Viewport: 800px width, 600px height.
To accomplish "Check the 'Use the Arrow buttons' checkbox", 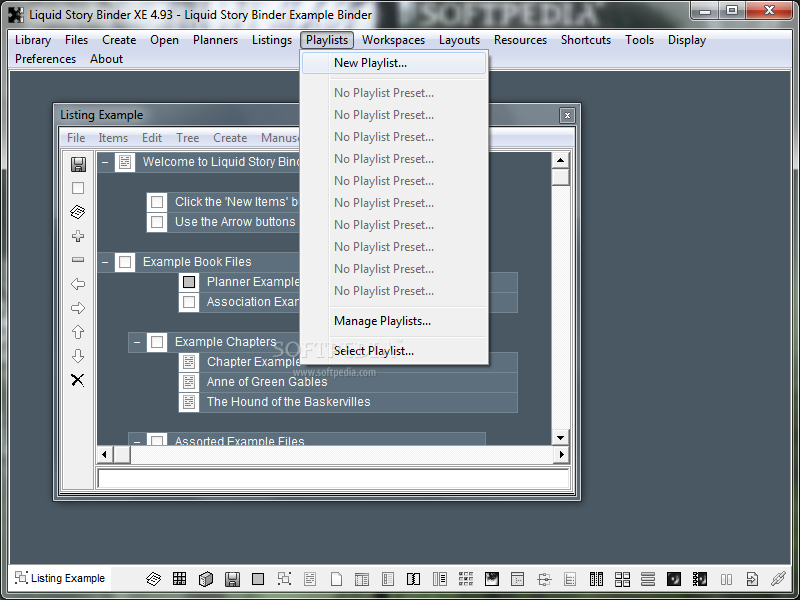I will click(157, 222).
